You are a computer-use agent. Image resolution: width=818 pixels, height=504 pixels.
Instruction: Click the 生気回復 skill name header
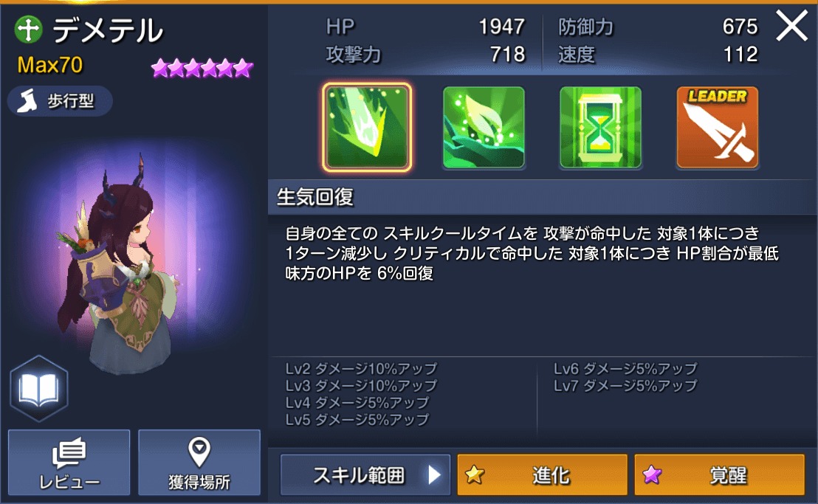[315, 197]
